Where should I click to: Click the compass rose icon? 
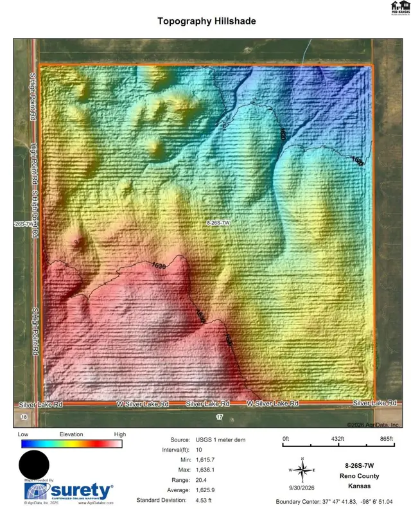(x=302, y=470)
